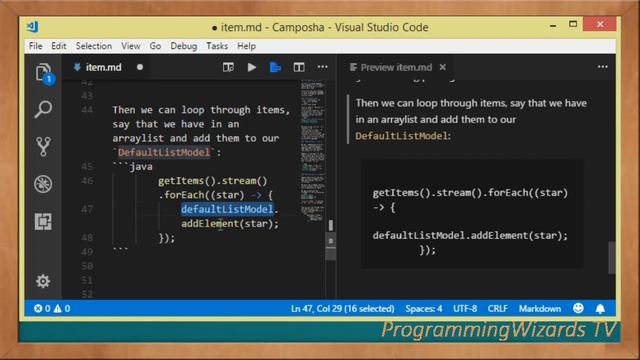640x360 pixels.
Task: Open more actions for item.md editor
Action: [322, 67]
